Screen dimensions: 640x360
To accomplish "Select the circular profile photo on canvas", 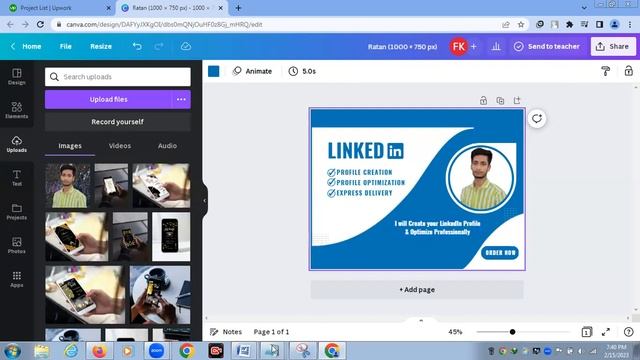I will (x=480, y=179).
